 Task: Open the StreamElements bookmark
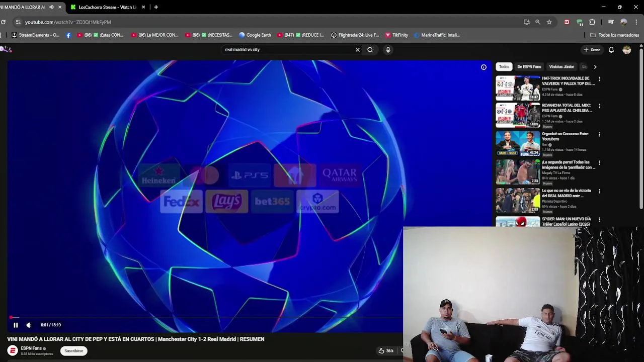coord(35,35)
